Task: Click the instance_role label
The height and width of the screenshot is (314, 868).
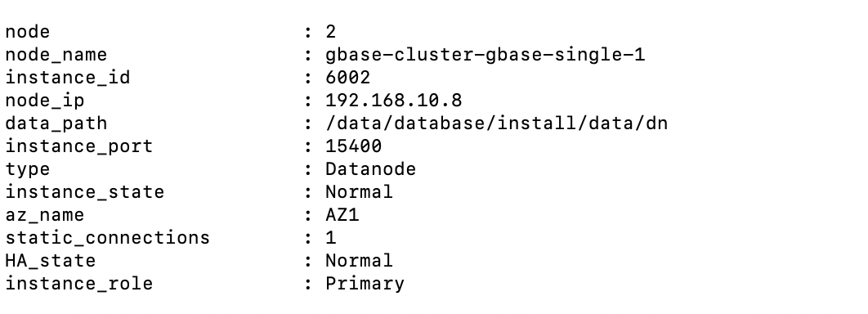Action: click(78, 284)
